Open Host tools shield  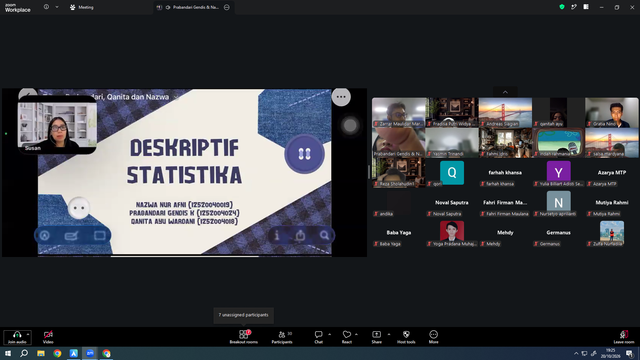pyautogui.click(x=406, y=337)
